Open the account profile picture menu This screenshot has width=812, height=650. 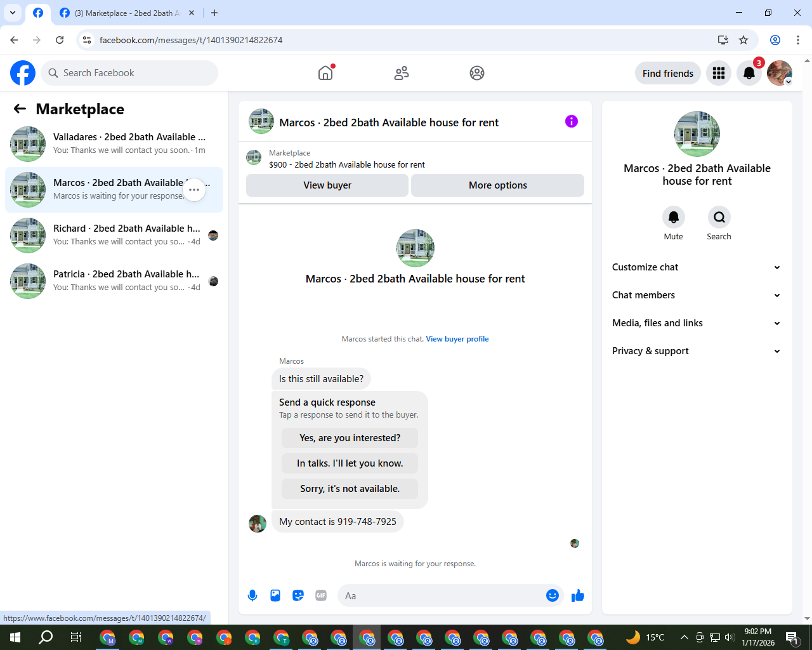(780, 73)
